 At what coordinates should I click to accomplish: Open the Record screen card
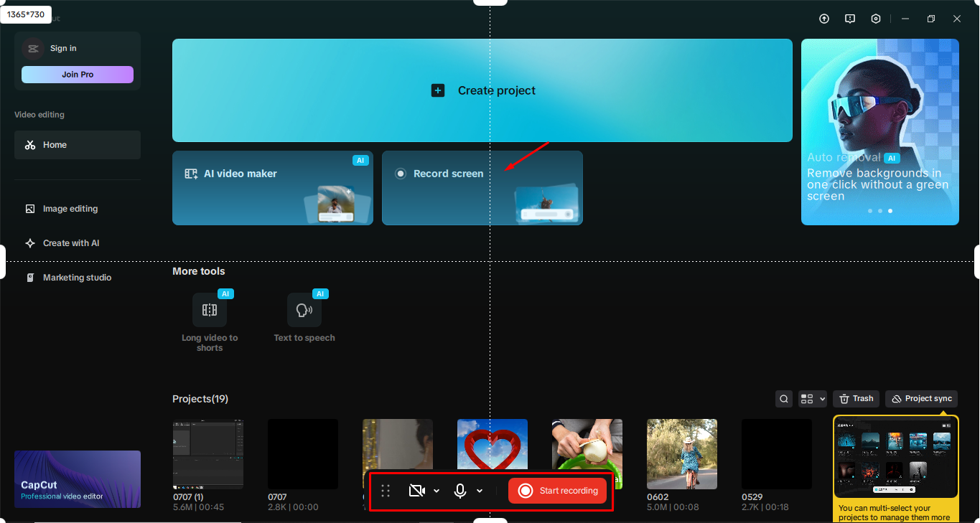pyautogui.click(x=482, y=188)
